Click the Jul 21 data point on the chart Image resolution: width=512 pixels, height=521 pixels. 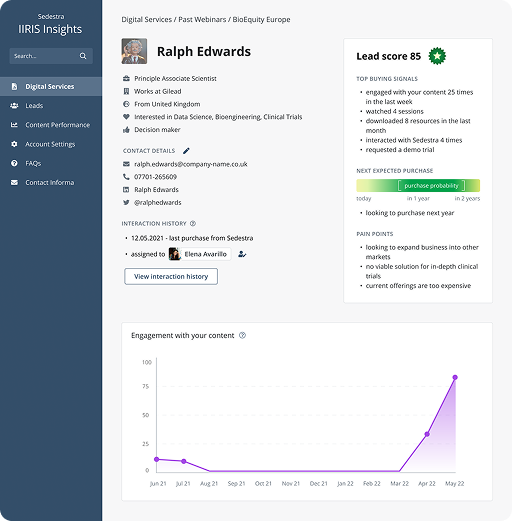(184, 461)
